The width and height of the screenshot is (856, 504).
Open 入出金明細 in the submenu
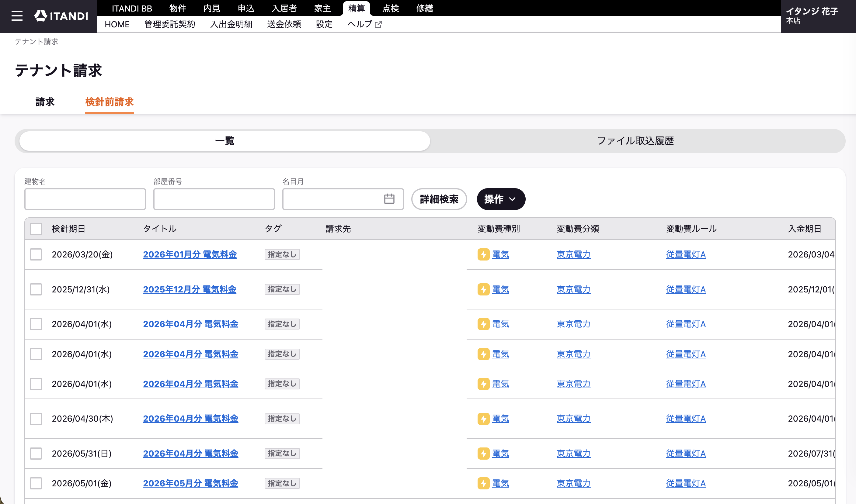(x=231, y=24)
